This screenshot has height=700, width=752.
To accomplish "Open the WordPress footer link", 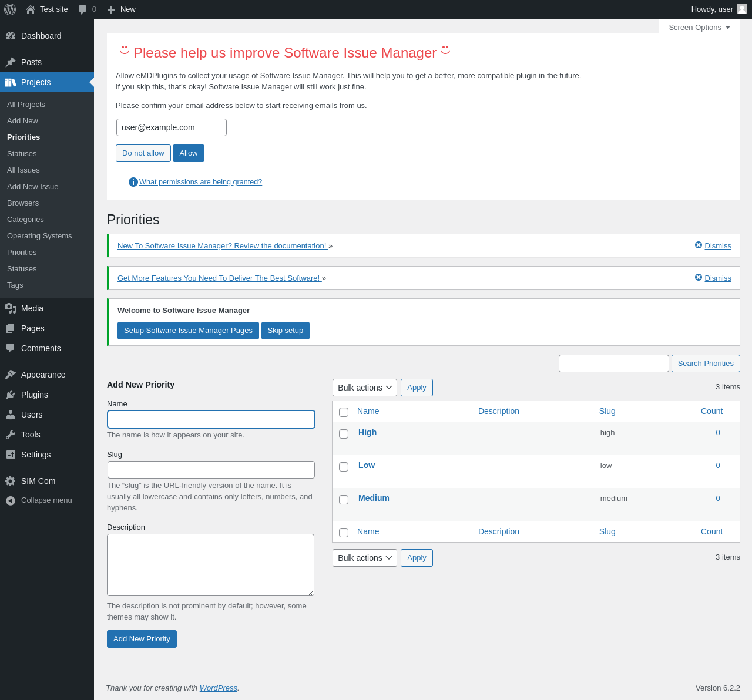I will [218, 688].
